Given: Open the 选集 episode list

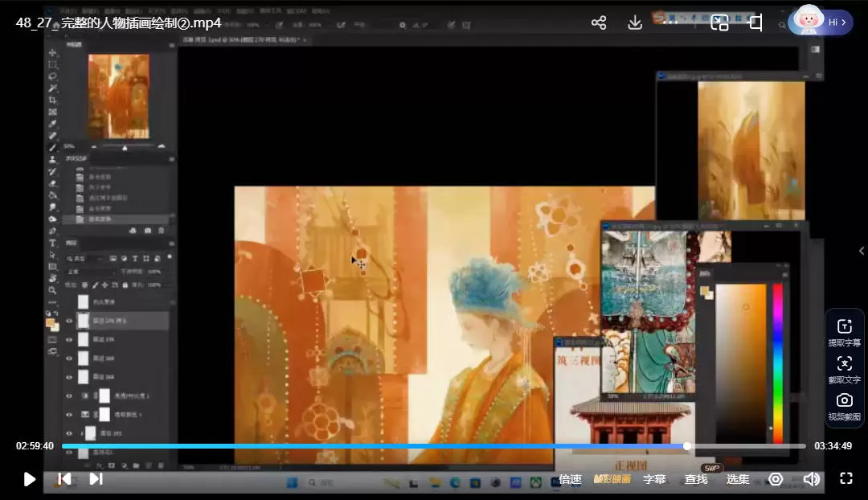Looking at the screenshot, I should [738, 479].
